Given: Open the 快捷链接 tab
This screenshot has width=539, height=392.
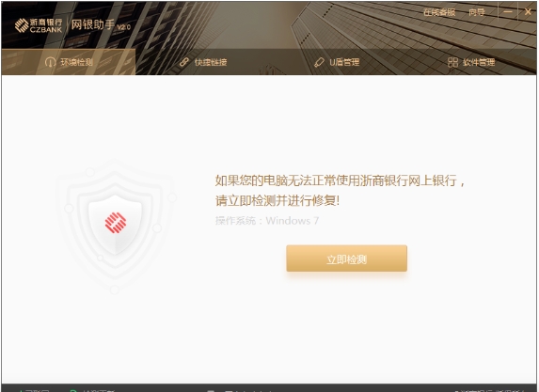Looking at the screenshot, I should (203, 62).
